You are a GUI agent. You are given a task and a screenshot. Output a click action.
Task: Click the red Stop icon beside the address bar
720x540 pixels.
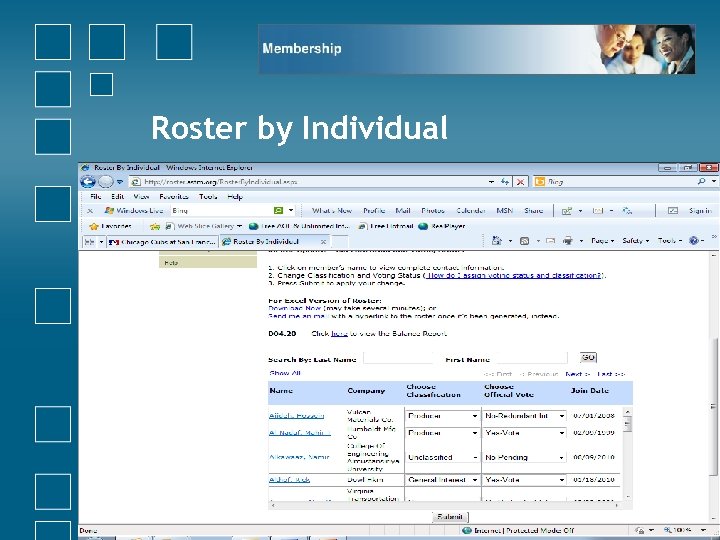520,182
